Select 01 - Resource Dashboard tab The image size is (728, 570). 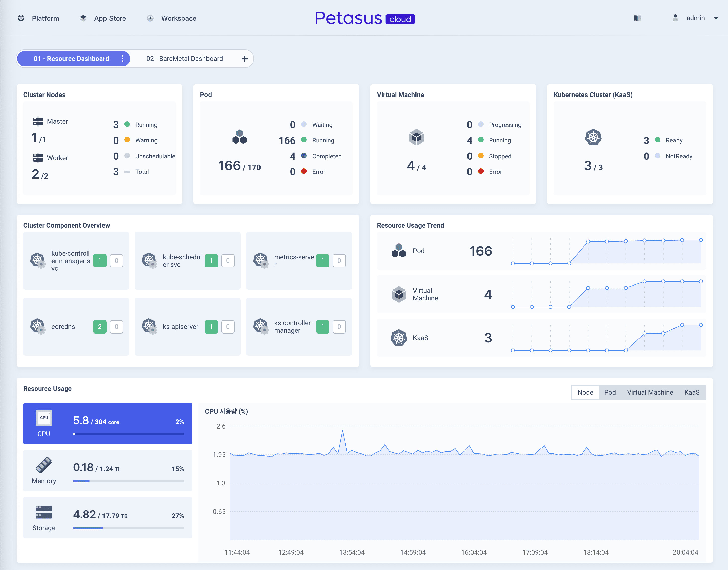[71, 58]
